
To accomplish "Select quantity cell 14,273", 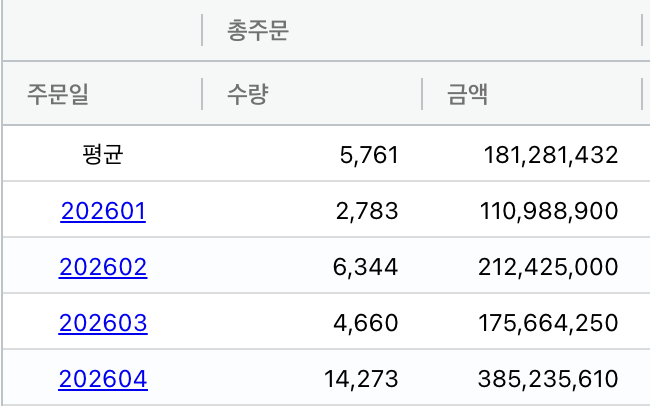I will point(361,379).
